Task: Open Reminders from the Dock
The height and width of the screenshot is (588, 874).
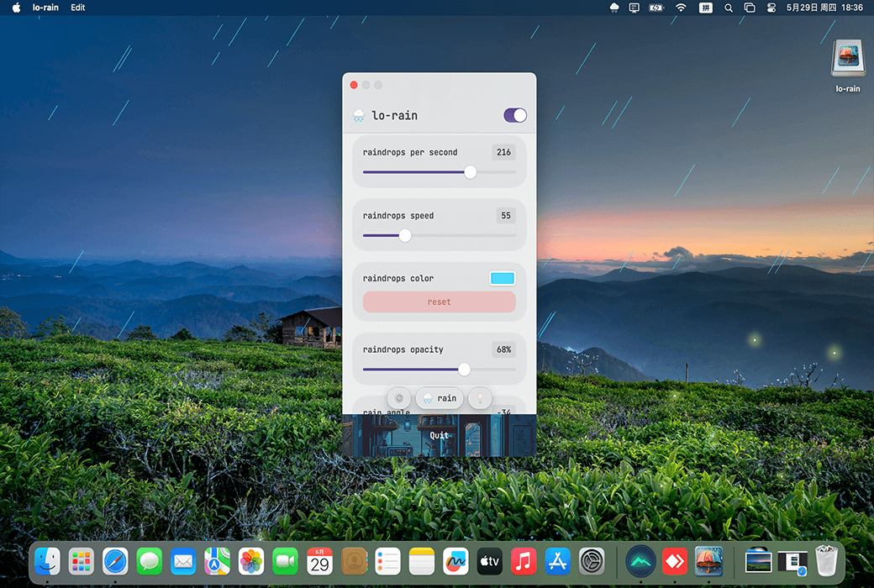Action: [x=388, y=561]
